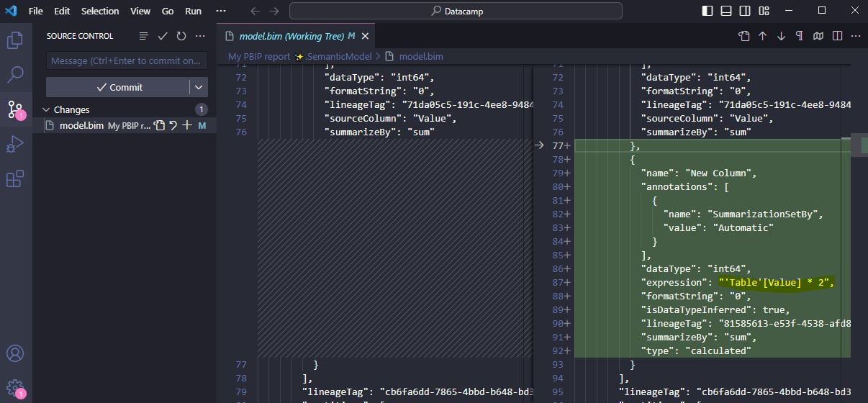Click "sourceColumn" text in left pane

click(364, 118)
